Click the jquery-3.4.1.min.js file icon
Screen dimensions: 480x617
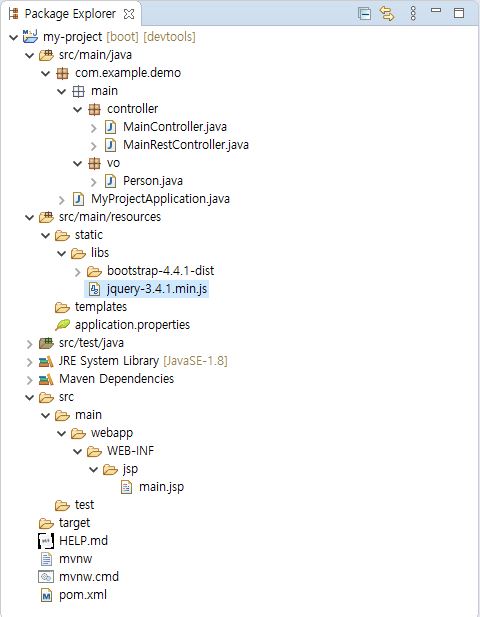(x=94, y=289)
